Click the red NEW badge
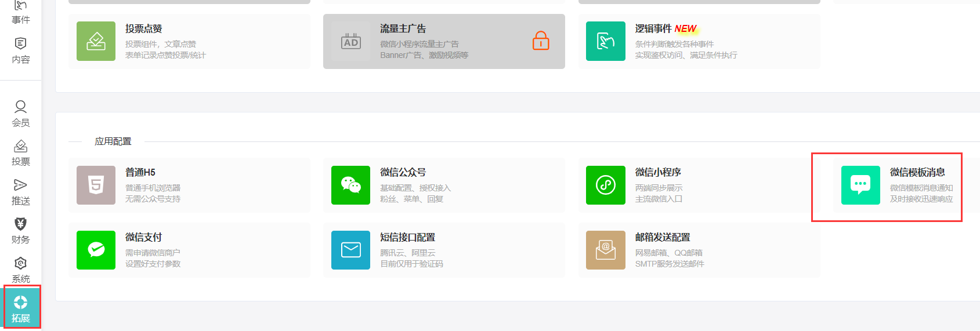Viewport: 980px width, 331px height. point(685,28)
